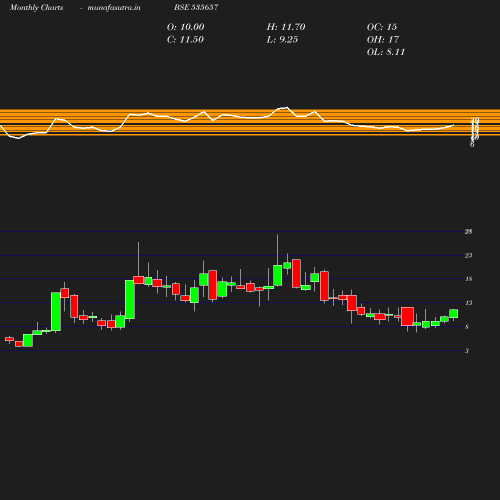Click the 'Monthly Charts' title text
The width and height of the screenshot is (500, 500).
(x=36, y=7)
